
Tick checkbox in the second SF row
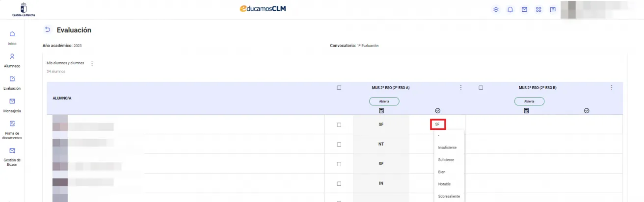339,164
